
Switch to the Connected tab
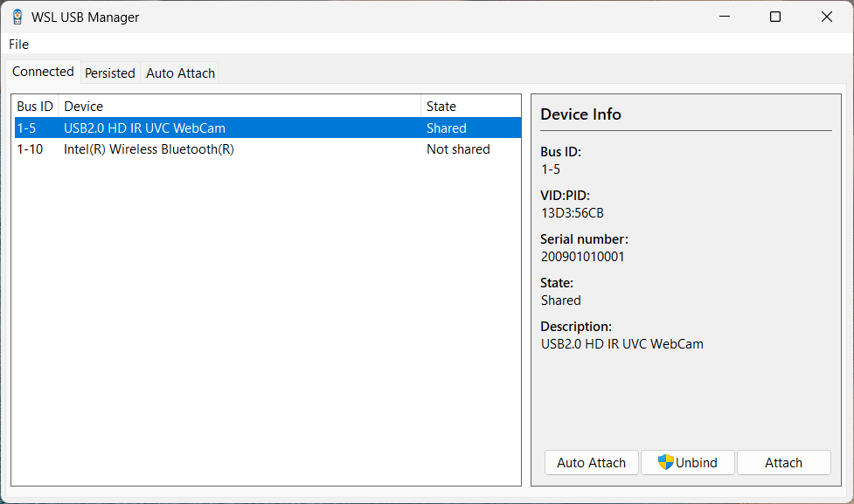43,72
